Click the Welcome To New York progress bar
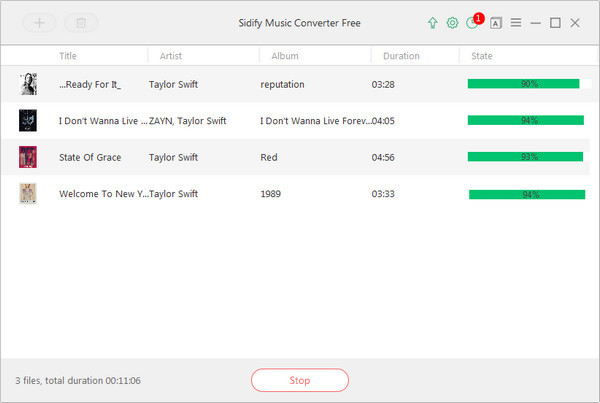Screen dimensions: 600x403 pyautogui.click(x=527, y=194)
